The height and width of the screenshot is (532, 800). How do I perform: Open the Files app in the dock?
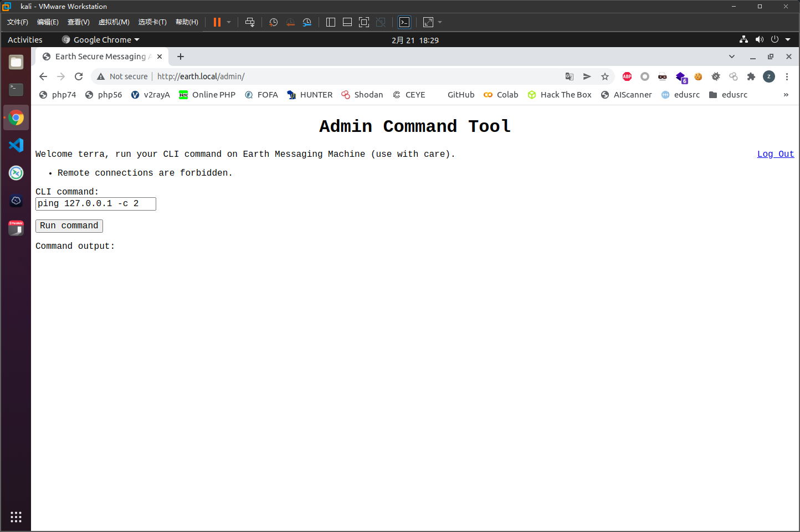16,62
